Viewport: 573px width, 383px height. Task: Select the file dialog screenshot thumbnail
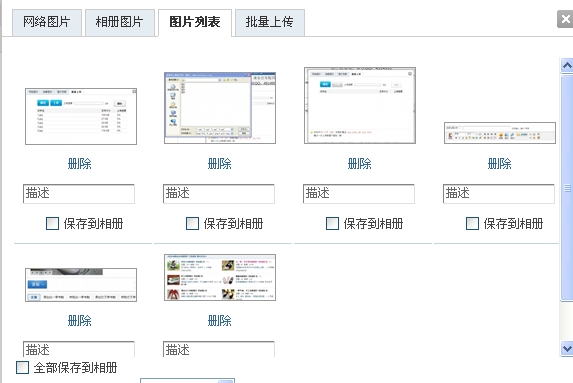(220, 108)
